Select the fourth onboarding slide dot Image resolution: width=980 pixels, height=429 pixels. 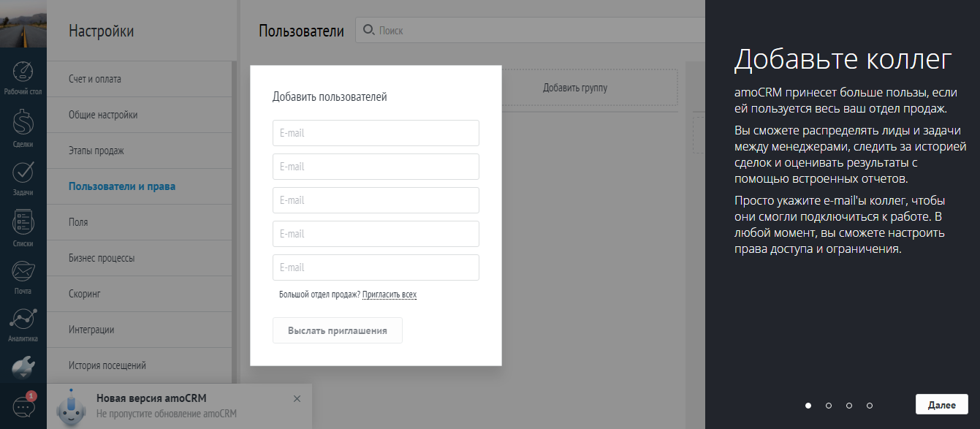coord(869,403)
